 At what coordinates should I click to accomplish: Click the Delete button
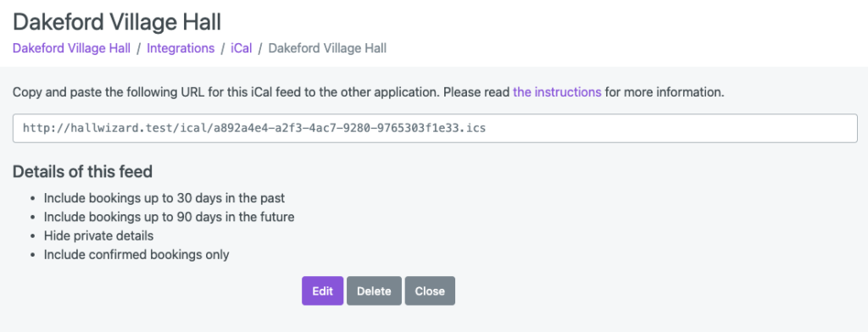[374, 291]
